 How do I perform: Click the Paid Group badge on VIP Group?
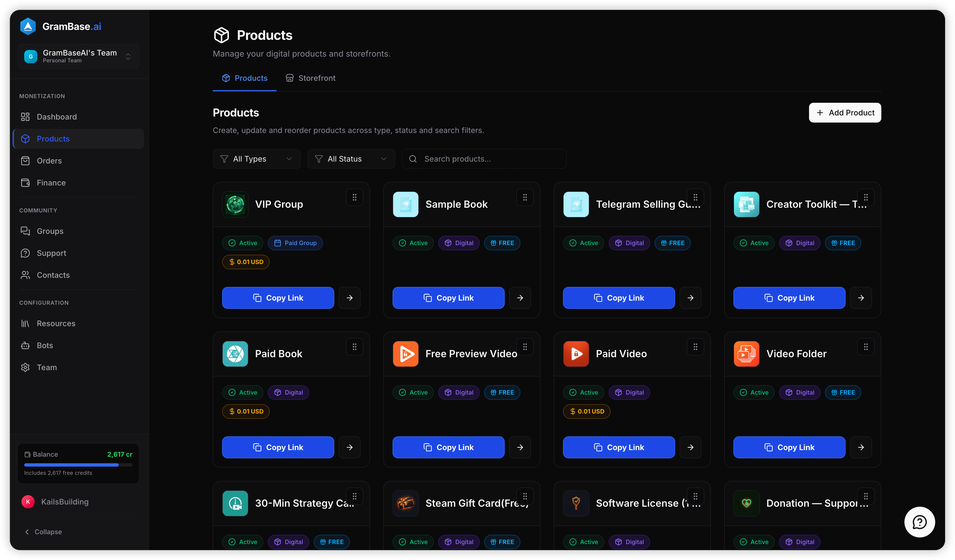coord(296,243)
